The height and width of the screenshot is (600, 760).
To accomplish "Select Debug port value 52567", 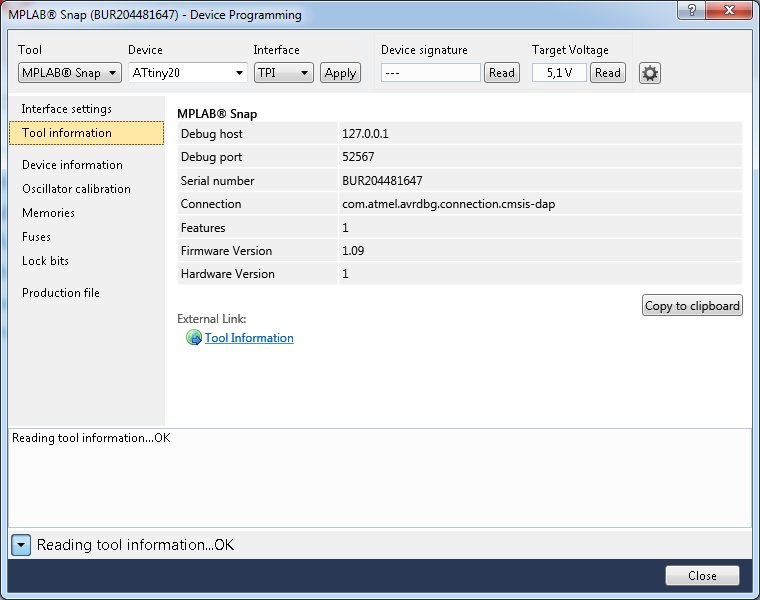I will coord(358,157).
